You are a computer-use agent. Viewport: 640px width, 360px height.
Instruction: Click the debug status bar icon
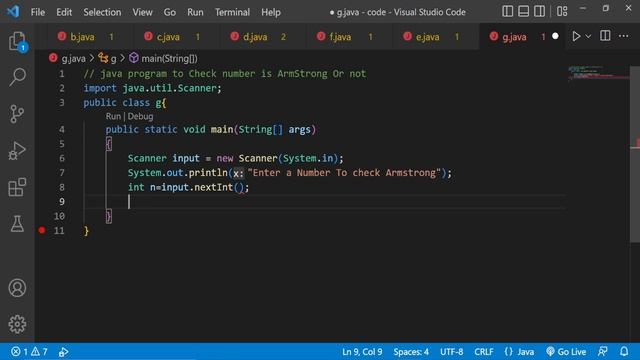[63, 352]
